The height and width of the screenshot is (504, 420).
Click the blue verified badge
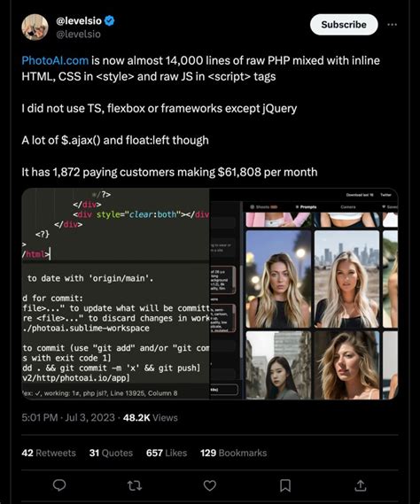coord(110,21)
